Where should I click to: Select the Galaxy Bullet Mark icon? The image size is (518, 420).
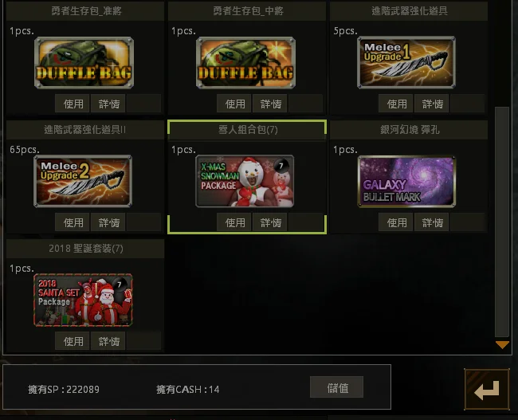(406, 182)
